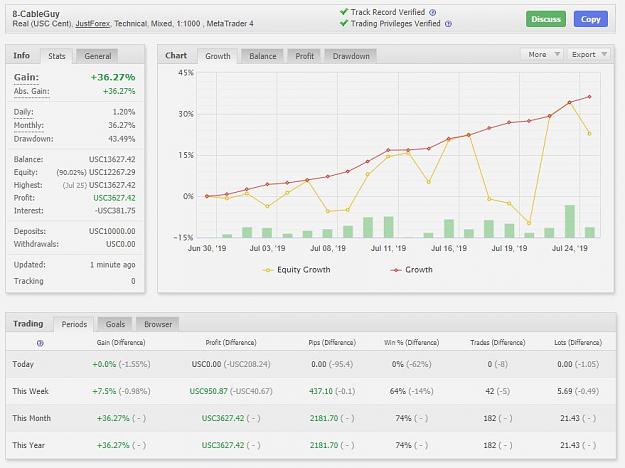Click Trading Privileges Verified green checkmark
The height and width of the screenshot is (468, 625).
[344, 23]
